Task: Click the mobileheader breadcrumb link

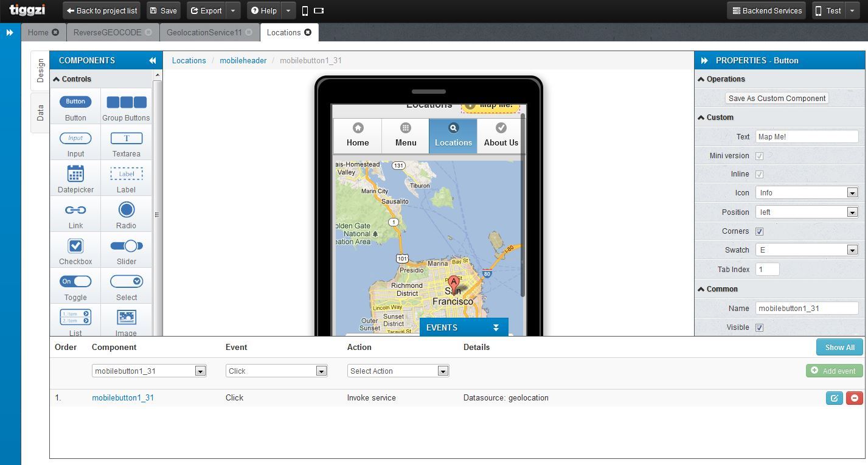Action: click(243, 60)
